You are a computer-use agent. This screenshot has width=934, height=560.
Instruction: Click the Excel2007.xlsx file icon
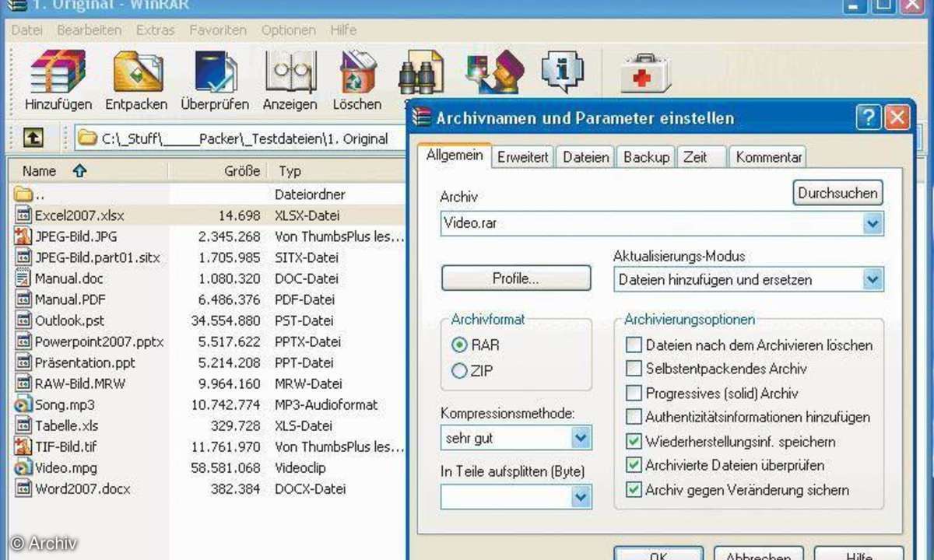pyautogui.click(x=23, y=215)
